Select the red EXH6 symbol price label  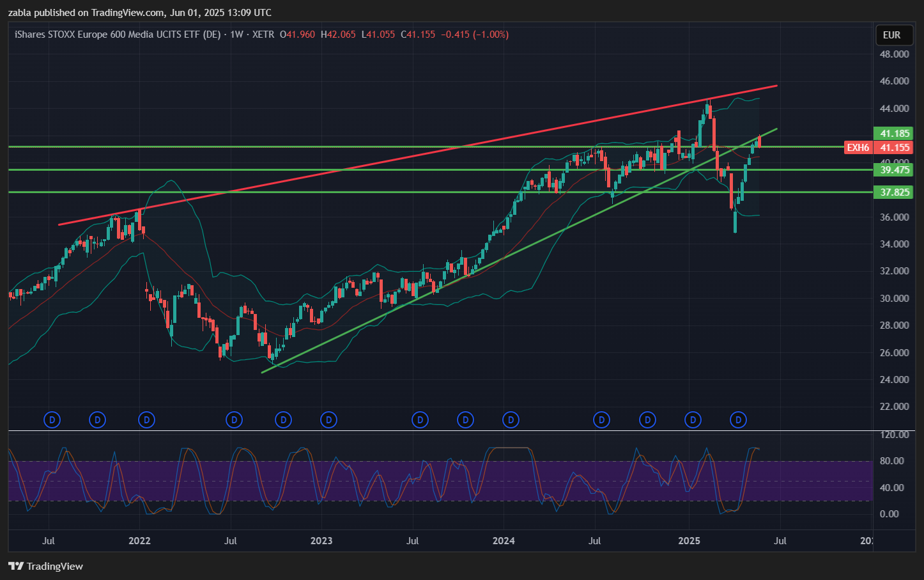[x=858, y=148]
